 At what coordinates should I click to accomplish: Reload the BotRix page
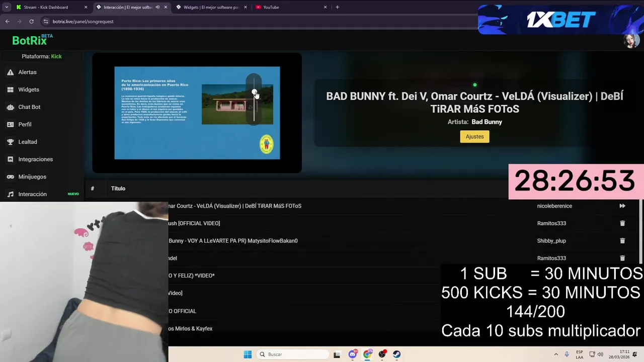click(x=31, y=22)
